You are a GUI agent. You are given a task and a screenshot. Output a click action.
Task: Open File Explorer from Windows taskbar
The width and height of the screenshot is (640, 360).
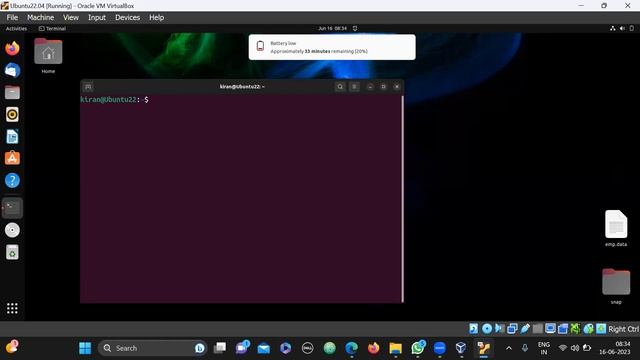point(396,348)
